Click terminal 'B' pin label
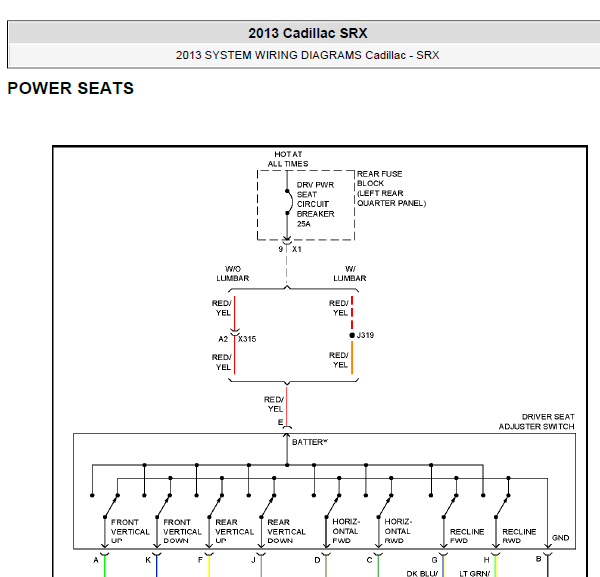 pyautogui.click(x=538, y=559)
